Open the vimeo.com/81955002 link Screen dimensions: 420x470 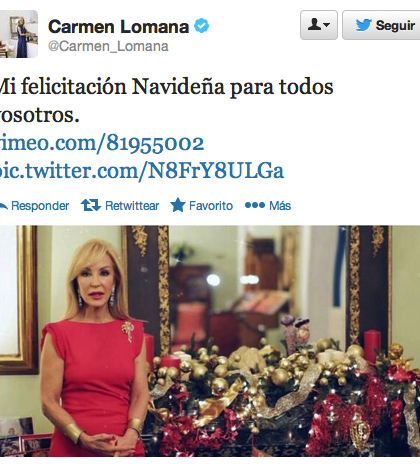[102, 143]
